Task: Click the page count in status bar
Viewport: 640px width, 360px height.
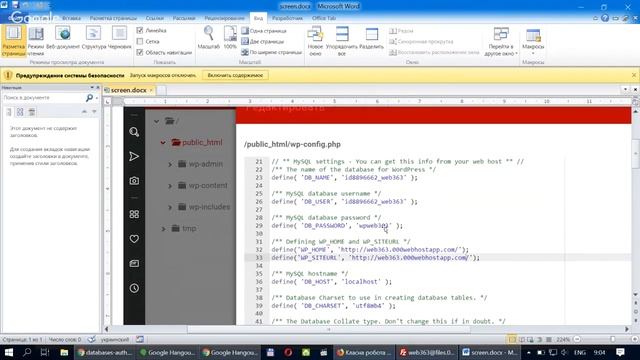Action: pos(22,339)
